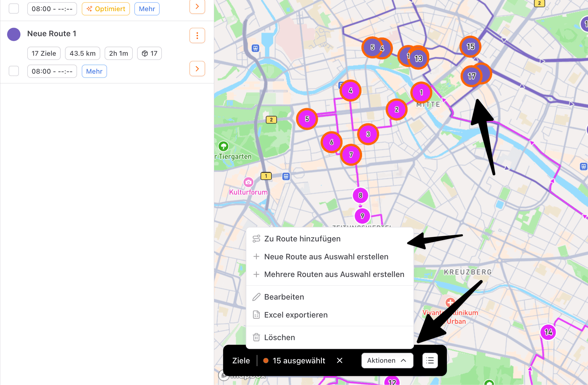Expand Neue Route 1 with arrow button

[x=197, y=69]
